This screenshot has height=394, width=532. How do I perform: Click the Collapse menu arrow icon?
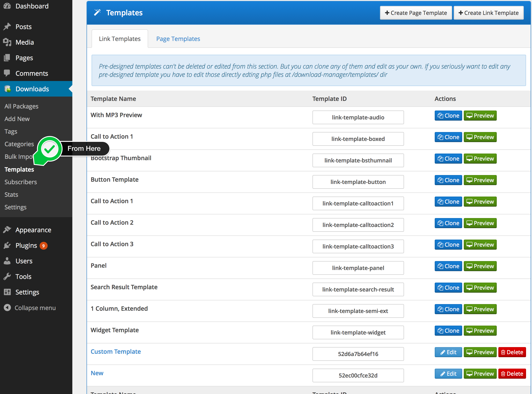(x=7, y=308)
